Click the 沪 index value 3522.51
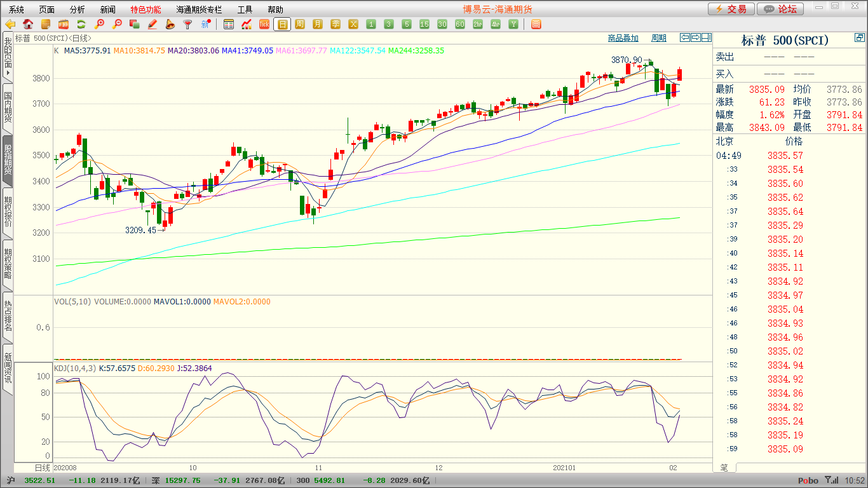The height and width of the screenshot is (488, 868). (x=40, y=481)
